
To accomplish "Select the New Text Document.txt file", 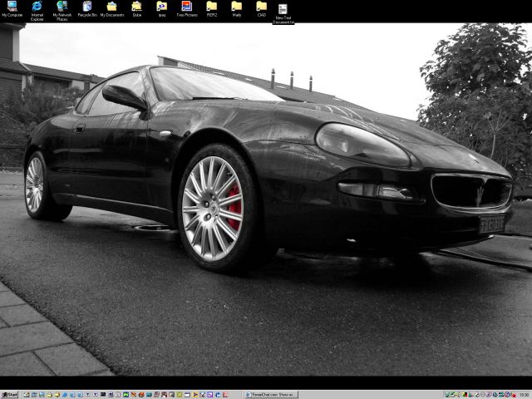I will pos(283,14).
